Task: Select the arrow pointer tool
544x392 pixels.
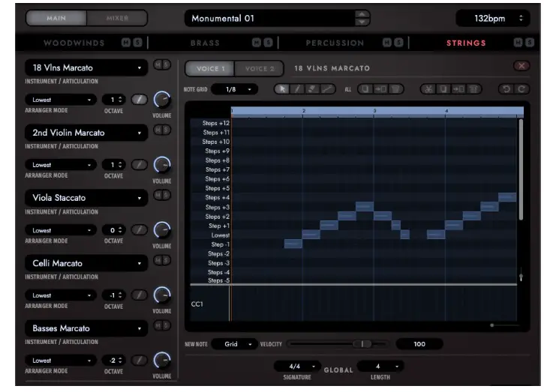Action: (x=284, y=89)
